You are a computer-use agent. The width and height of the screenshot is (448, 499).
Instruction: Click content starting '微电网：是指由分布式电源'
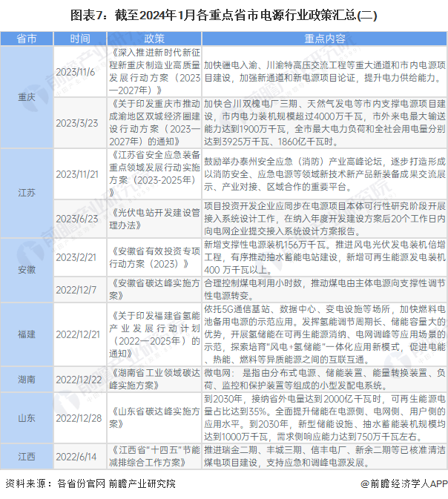coord(324,379)
